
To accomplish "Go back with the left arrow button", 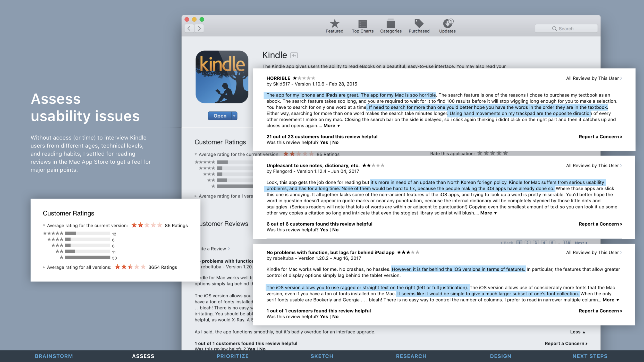I will 189,28.
